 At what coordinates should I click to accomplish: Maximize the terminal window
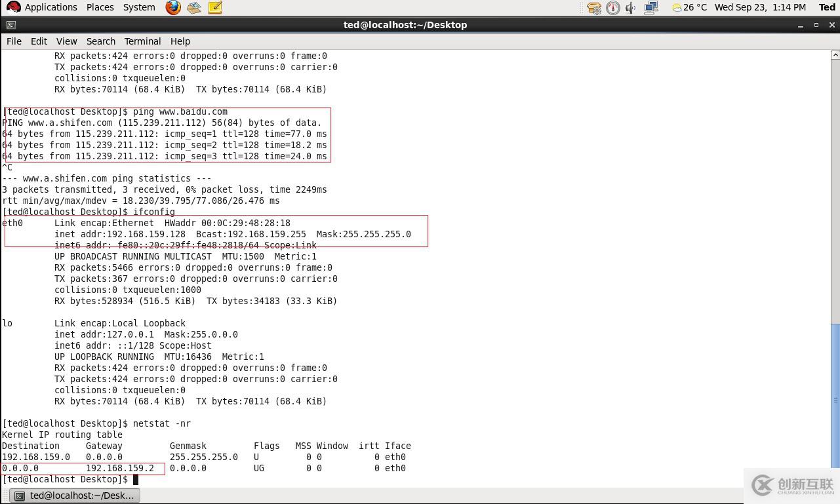click(816, 25)
